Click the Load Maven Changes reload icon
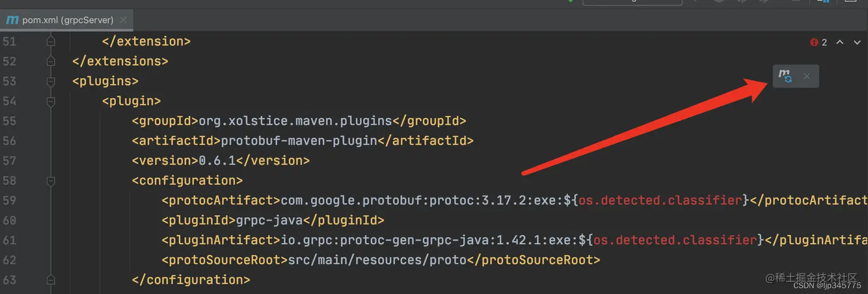This screenshot has height=294, width=868. coord(785,76)
